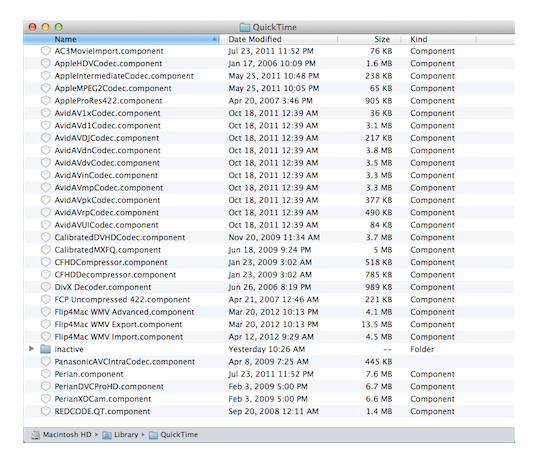The height and width of the screenshot is (463, 538).
Task: Select Flip4Mac WMV Advanced.component file name
Action: click(124, 312)
